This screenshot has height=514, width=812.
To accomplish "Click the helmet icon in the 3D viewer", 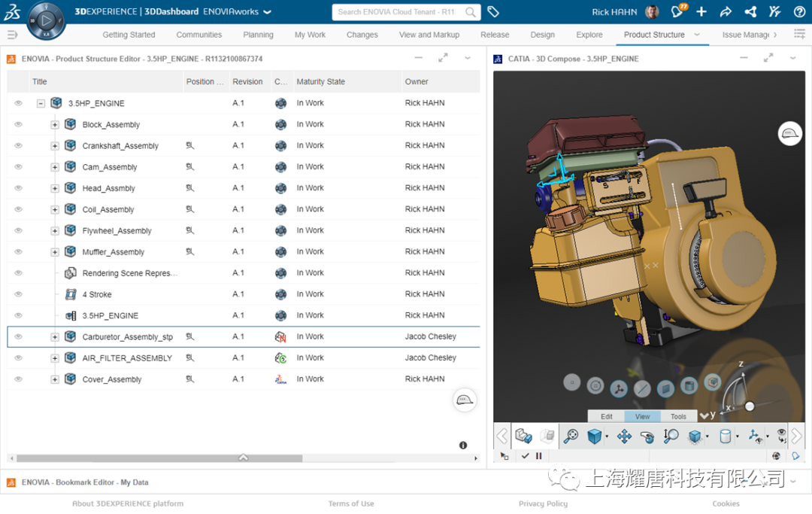I will point(789,134).
